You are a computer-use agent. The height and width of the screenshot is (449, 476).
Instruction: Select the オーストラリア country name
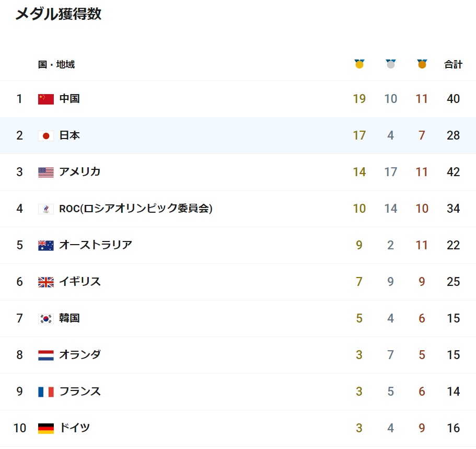[96, 245]
